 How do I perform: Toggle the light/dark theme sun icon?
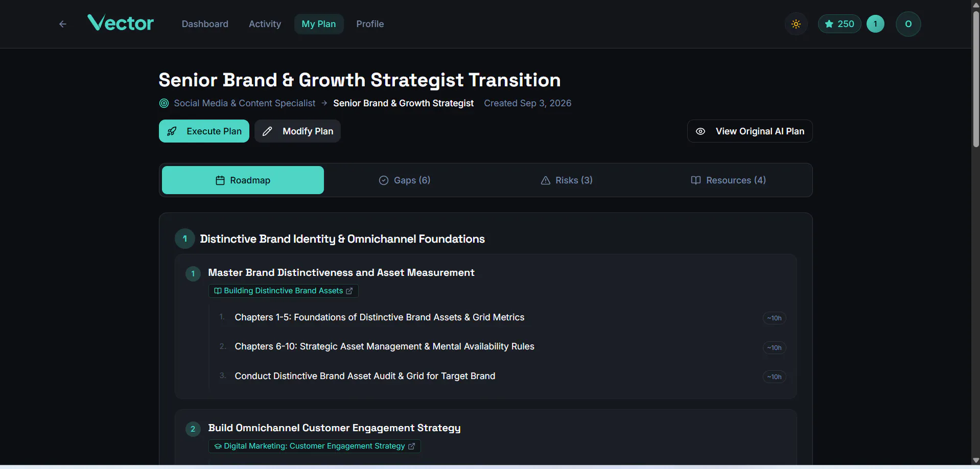pyautogui.click(x=796, y=24)
